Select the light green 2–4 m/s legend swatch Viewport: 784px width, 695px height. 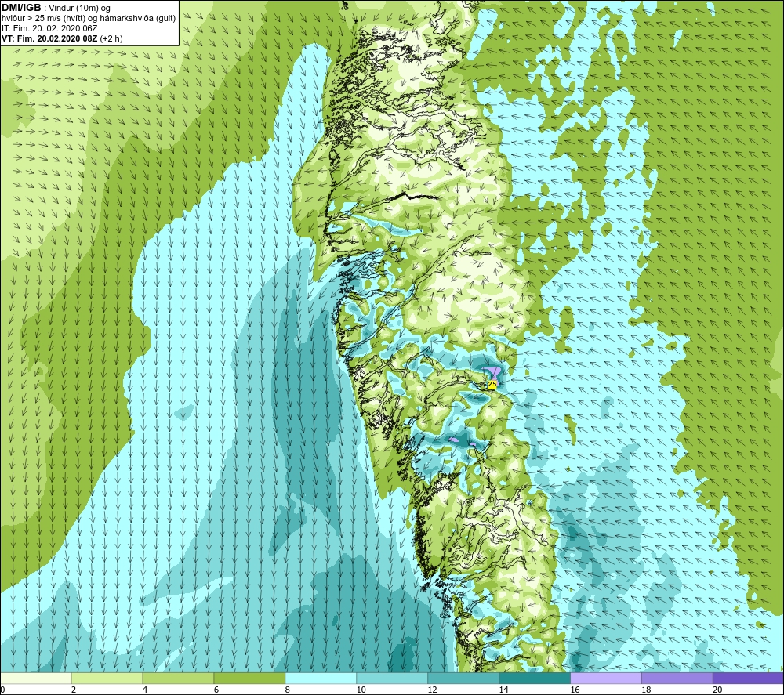(x=107, y=678)
